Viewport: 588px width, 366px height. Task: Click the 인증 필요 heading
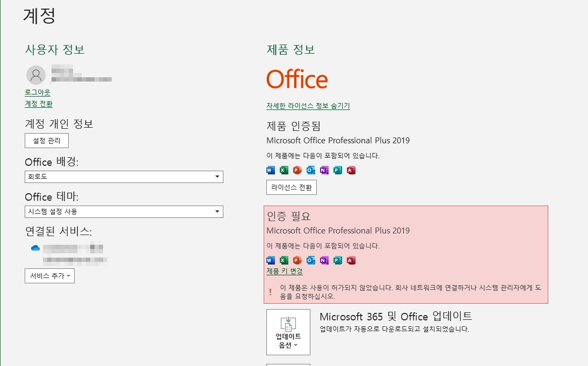click(x=288, y=216)
